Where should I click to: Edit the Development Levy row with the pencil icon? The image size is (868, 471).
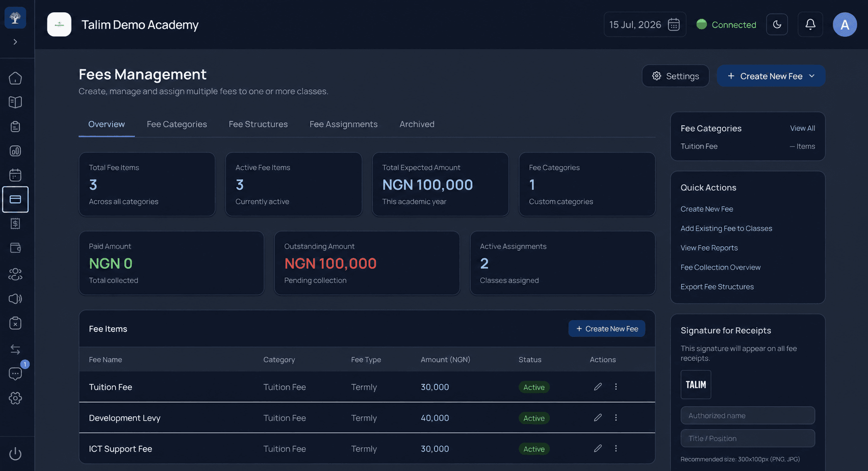598,417
